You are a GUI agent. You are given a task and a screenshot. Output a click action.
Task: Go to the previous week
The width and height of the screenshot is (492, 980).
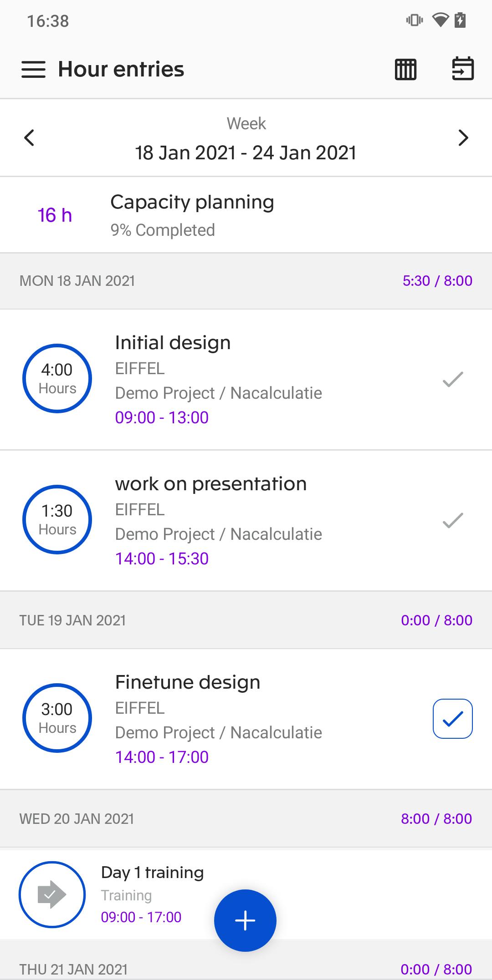tap(30, 138)
